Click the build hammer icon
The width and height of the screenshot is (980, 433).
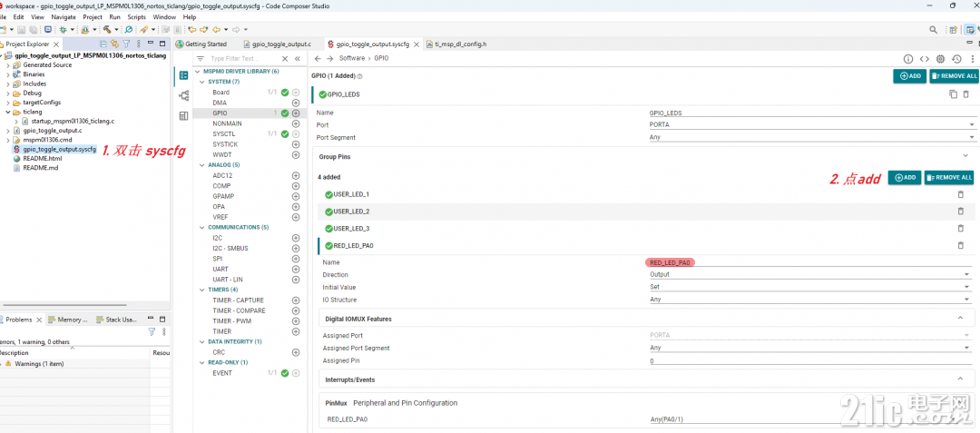click(107, 29)
